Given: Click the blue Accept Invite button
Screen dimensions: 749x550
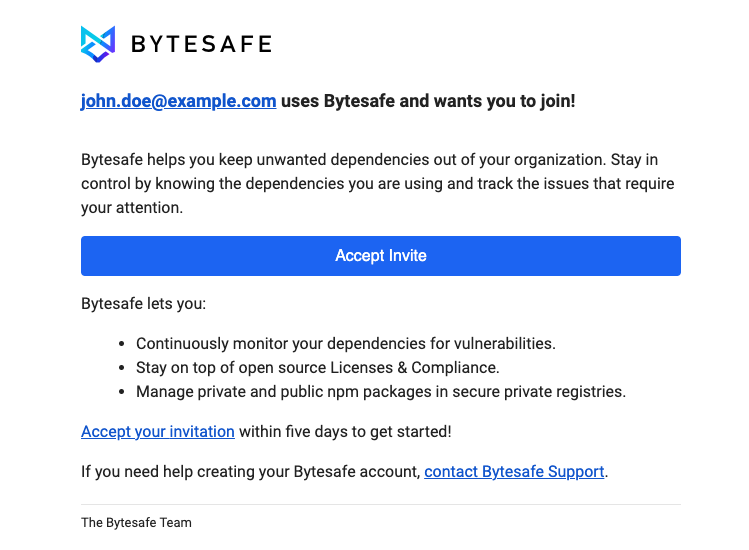Looking at the screenshot, I should point(381,256).
